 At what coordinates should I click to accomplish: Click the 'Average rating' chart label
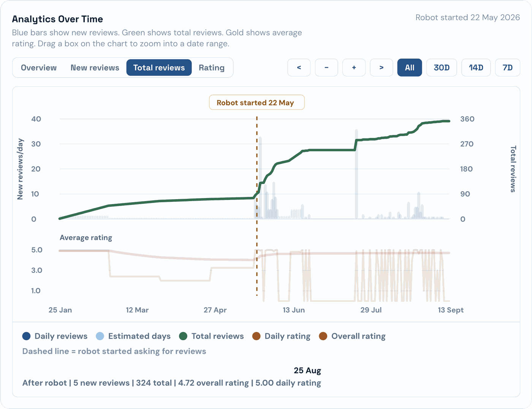[x=86, y=238]
